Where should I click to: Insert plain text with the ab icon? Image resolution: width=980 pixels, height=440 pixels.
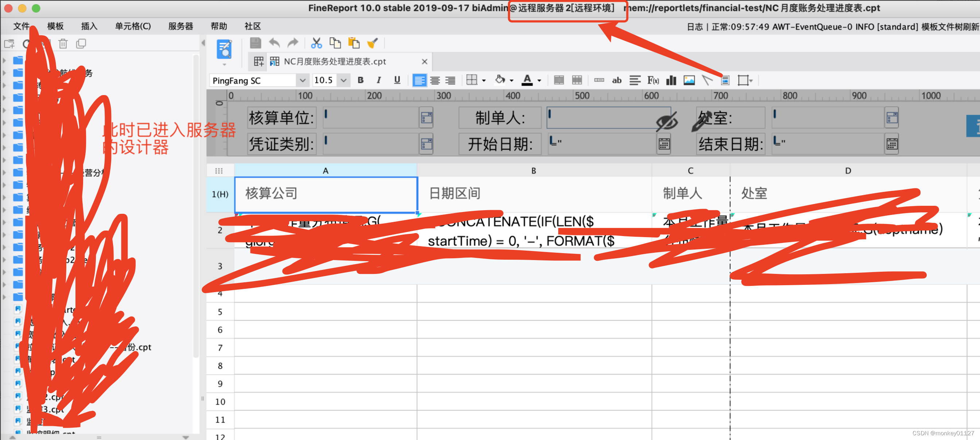pyautogui.click(x=617, y=80)
